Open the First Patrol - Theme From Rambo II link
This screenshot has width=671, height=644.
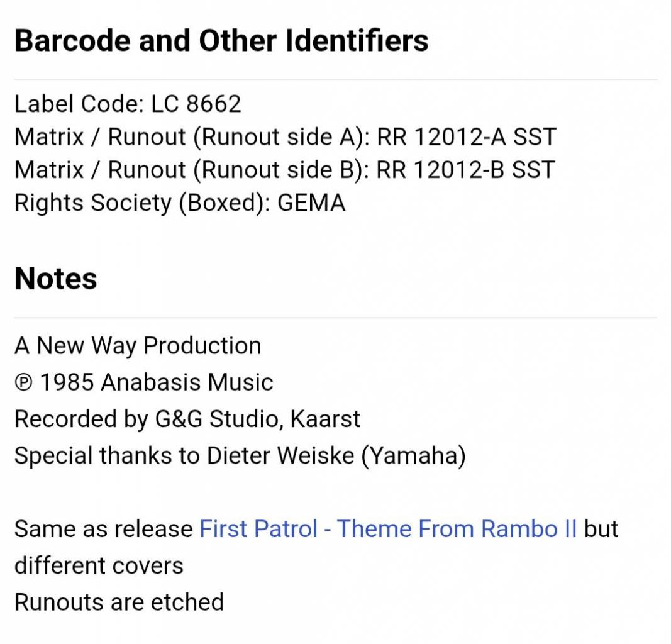388,529
